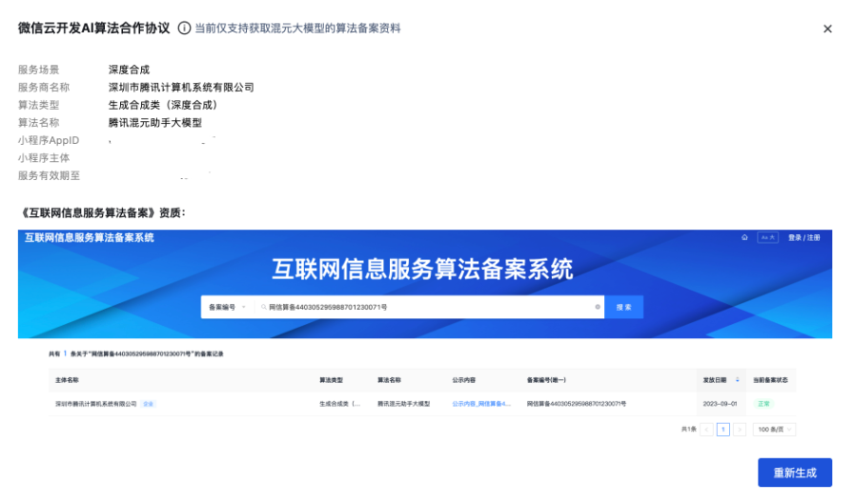The width and height of the screenshot is (854, 504).
Task: Click the service provider name 深圳市腾讯计算机系统有限公司 in the details
Action: [x=181, y=87]
